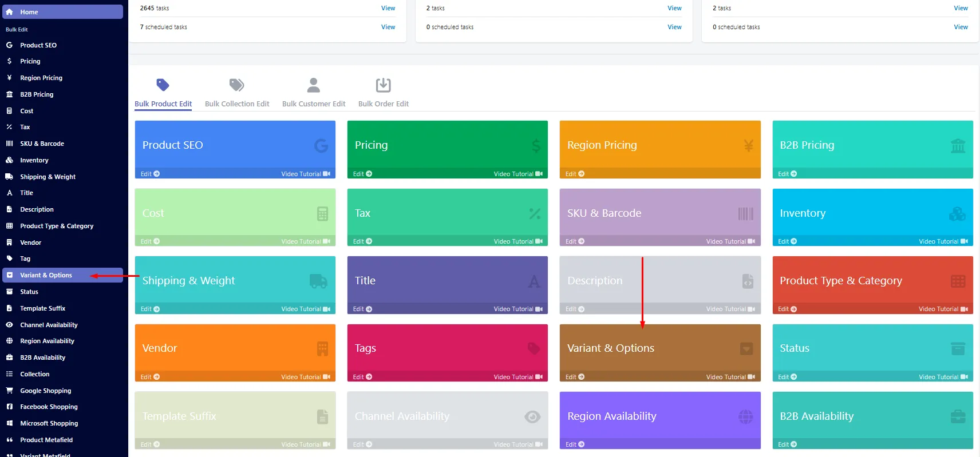View the 2645 tasks link
Image resolution: width=980 pixels, height=457 pixels.
tap(388, 8)
